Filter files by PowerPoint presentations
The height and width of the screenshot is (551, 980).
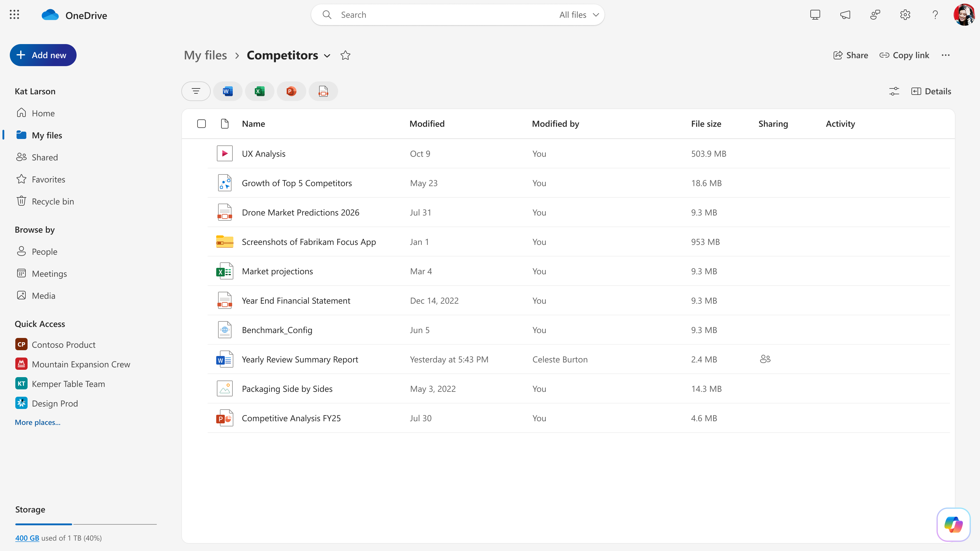pos(291,91)
